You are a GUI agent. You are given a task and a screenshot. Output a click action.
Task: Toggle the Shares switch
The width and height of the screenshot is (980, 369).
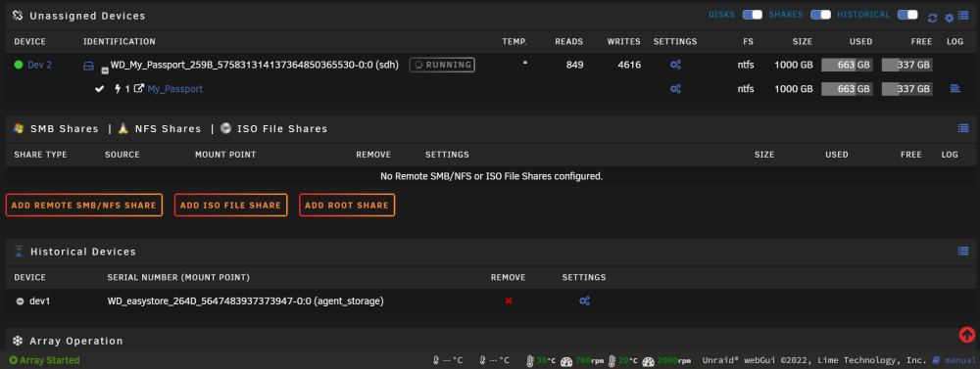820,15
